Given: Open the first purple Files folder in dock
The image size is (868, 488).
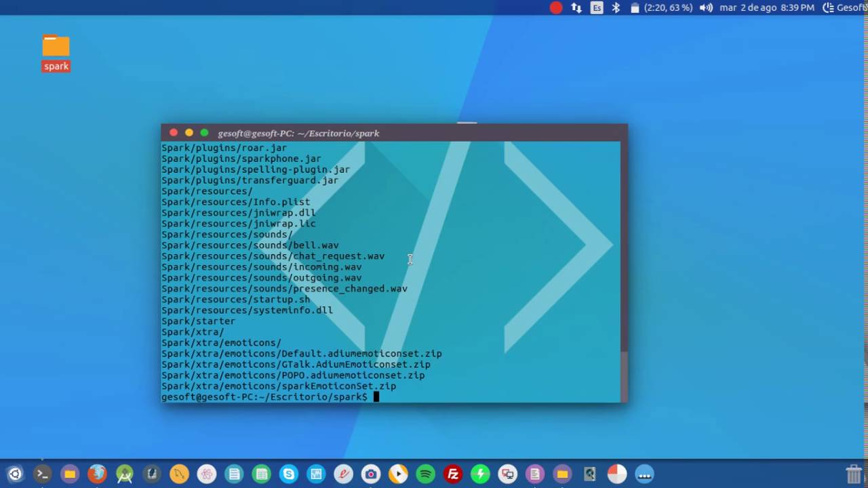Looking at the screenshot, I should pyautogui.click(x=70, y=474).
